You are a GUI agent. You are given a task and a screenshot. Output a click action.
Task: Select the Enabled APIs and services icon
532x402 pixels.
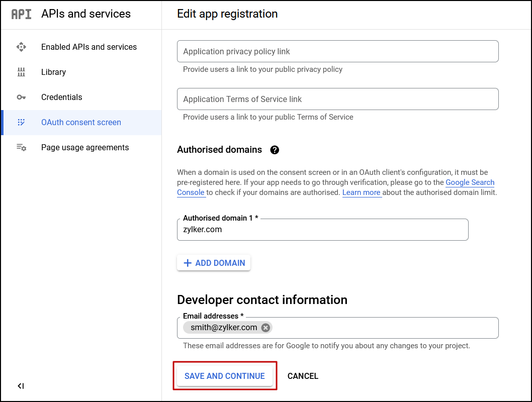coord(21,47)
